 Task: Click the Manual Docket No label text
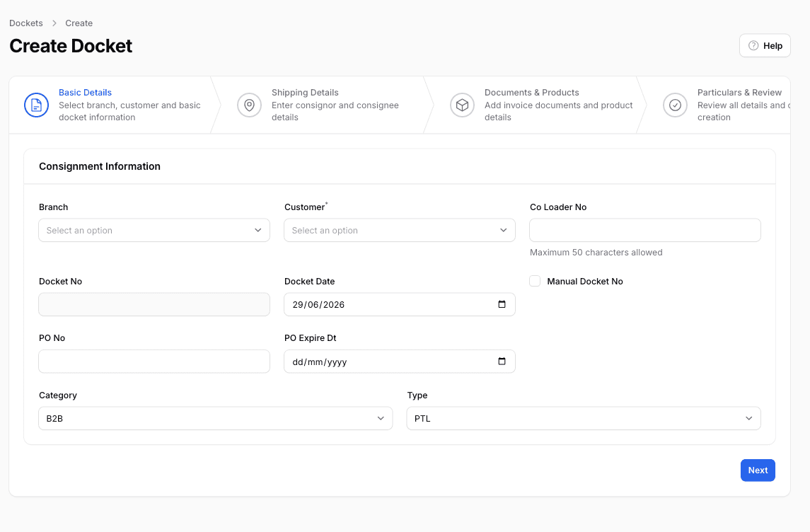(x=585, y=282)
